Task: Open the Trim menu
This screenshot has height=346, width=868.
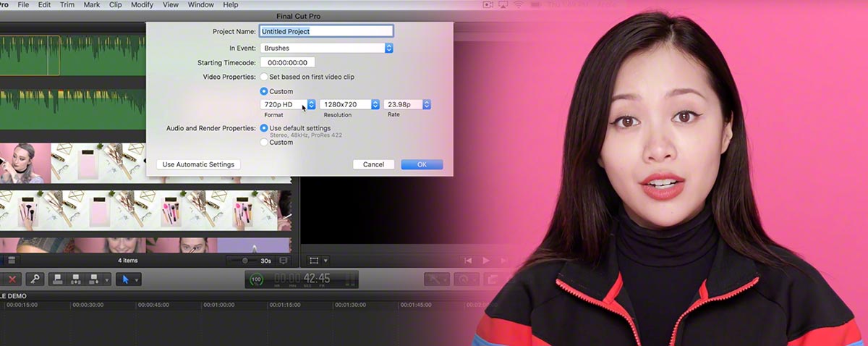Action: 67,4
